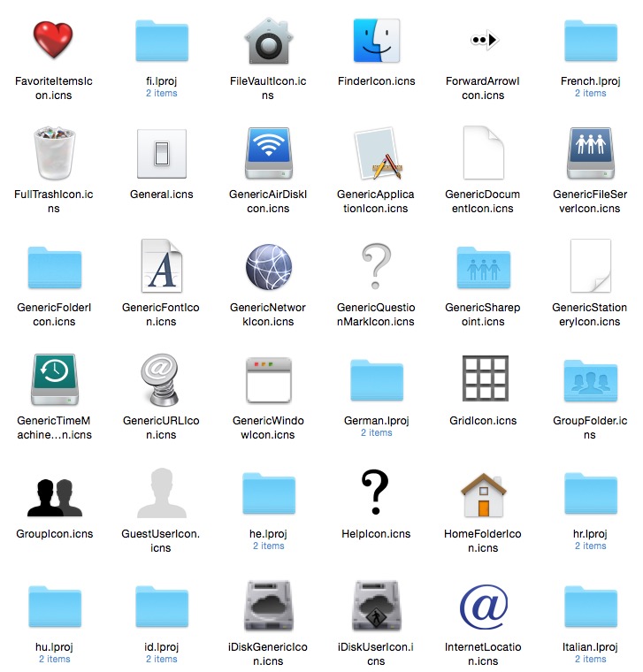
Task: Click the gray GenericQuestionMarkIcon icon
Action: click(x=377, y=266)
